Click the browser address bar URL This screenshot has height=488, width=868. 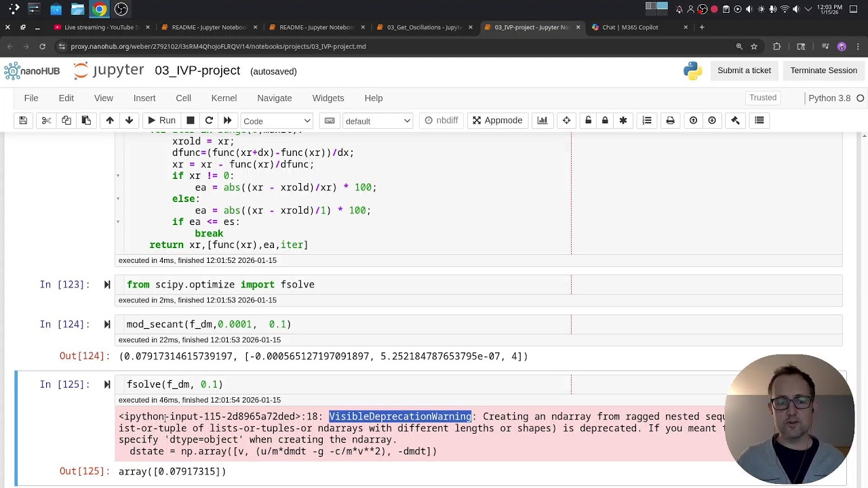point(218,46)
